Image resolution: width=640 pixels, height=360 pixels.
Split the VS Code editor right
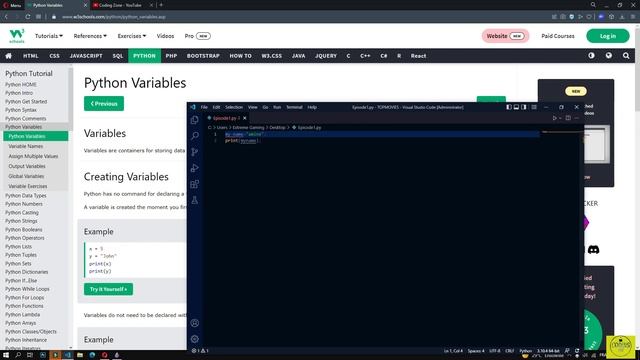tap(568, 118)
